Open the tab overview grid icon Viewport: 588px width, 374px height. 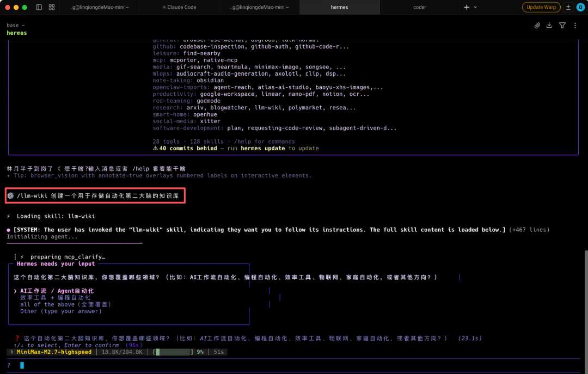(52, 7)
